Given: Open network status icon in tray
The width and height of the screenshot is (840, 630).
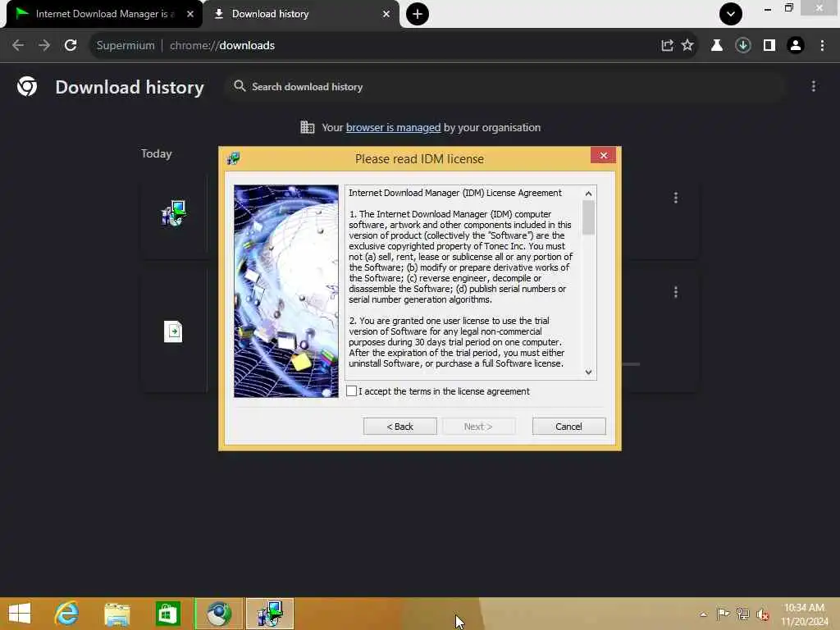Looking at the screenshot, I should click(742, 614).
